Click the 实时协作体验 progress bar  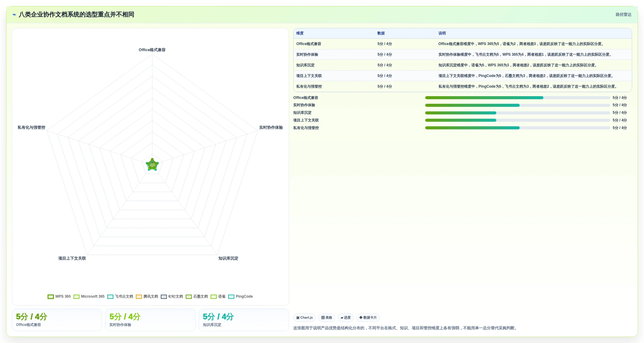[518, 105]
